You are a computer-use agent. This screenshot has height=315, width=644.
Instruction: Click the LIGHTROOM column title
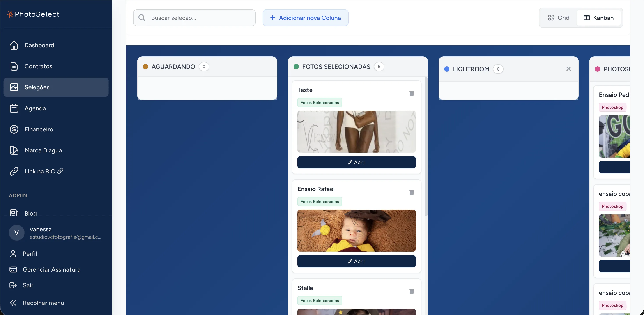coord(471,69)
